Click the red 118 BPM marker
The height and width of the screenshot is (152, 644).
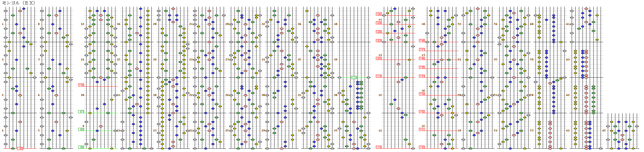coord(379,76)
